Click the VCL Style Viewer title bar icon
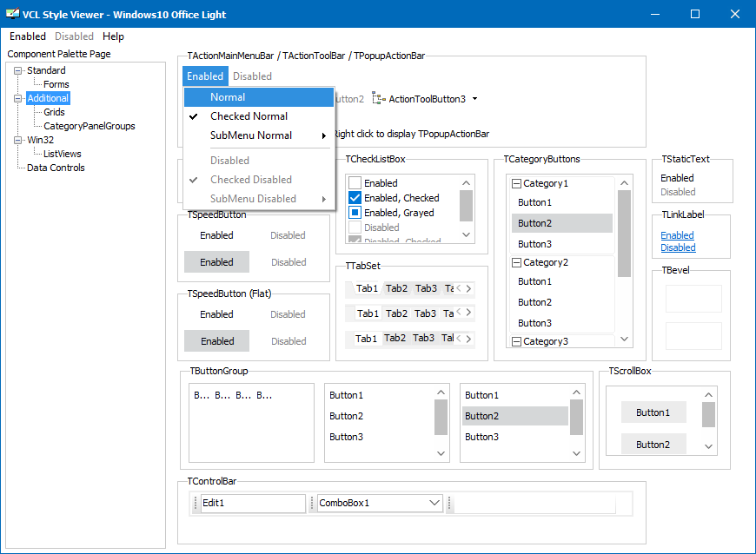 pos(12,14)
